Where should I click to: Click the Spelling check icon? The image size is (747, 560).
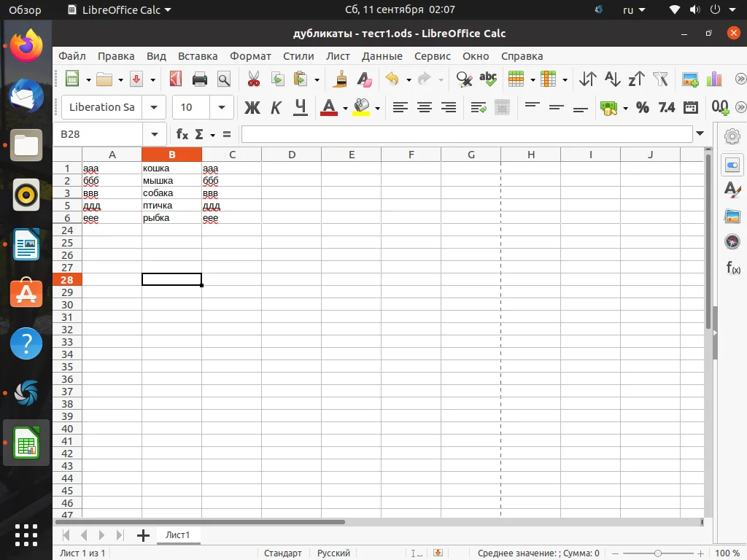487,79
